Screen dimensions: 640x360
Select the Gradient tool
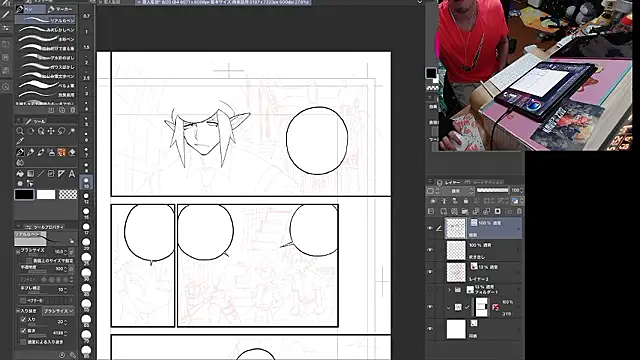click(x=30, y=174)
